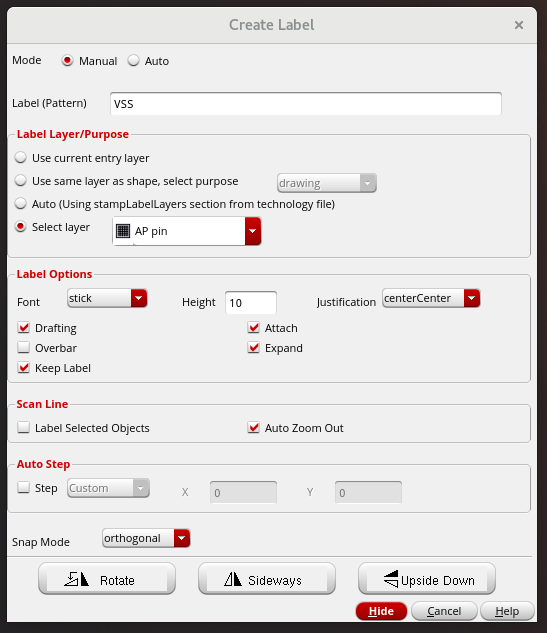Open the Custom step type dropdown
Image resolution: width=547 pixels, height=633 pixels.
coord(108,488)
